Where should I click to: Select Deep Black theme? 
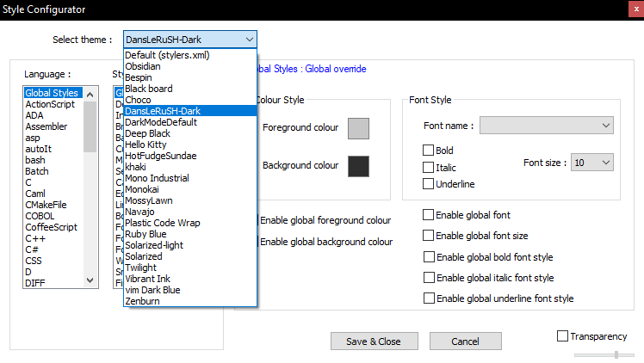tap(190, 133)
